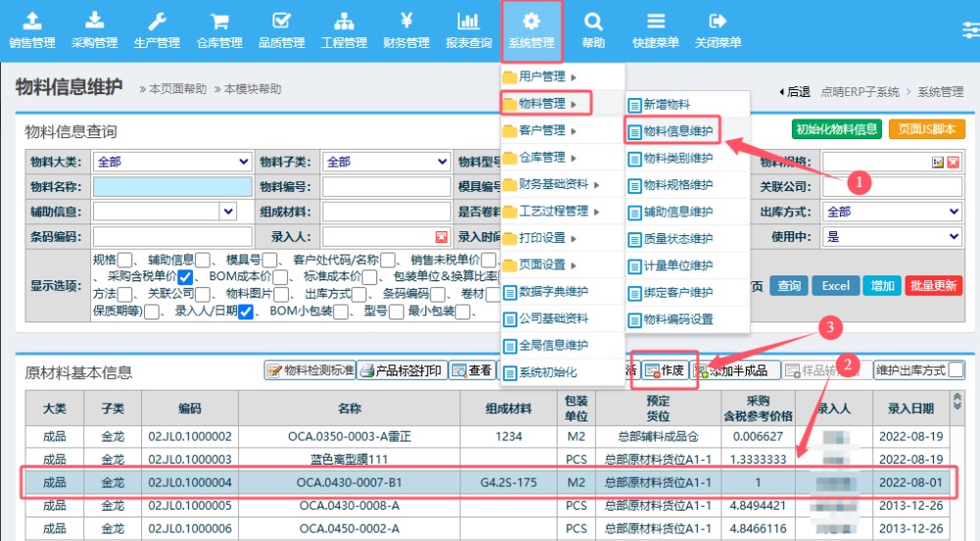Image resolution: width=980 pixels, height=541 pixels.
Task: Click the 生产管理 wrench icon
Action: point(157,22)
